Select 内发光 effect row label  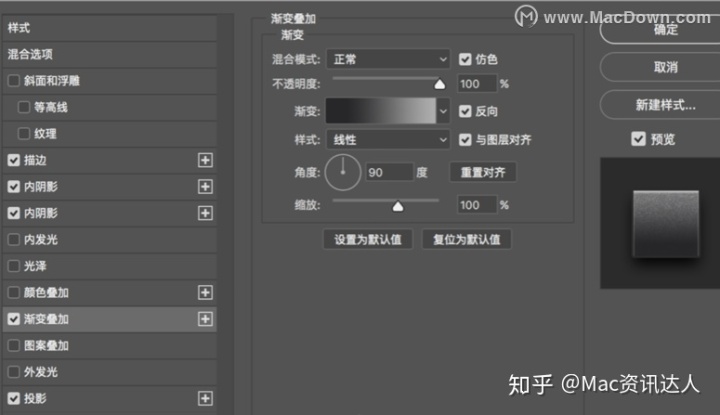pyautogui.click(x=41, y=240)
